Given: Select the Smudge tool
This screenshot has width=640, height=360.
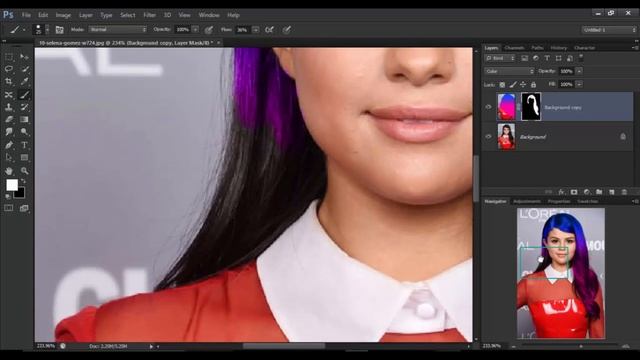Looking at the screenshot, I should pyautogui.click(x=9, y=132).
